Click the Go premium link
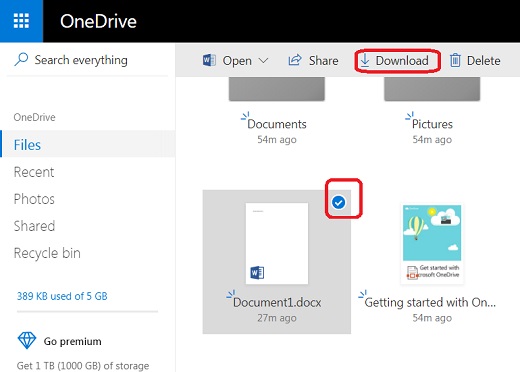The height and width of the screenshot is (372, 520). [x=72, y=341]
